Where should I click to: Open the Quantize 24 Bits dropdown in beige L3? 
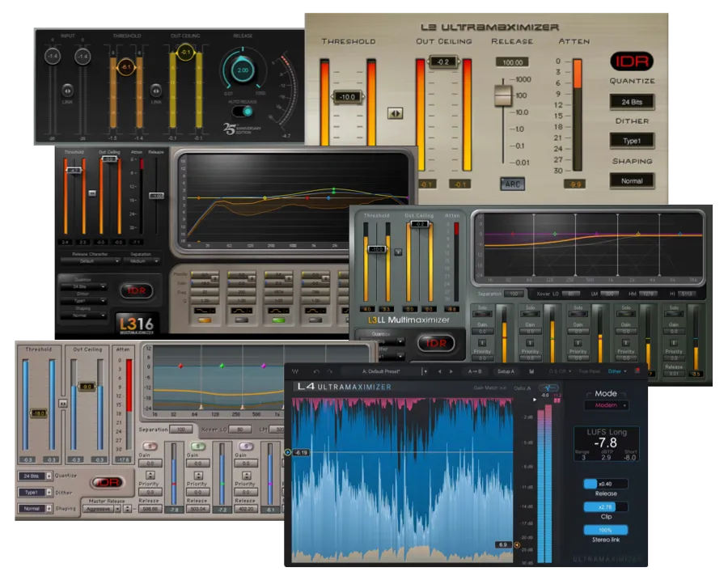click(x=35, y=476)
